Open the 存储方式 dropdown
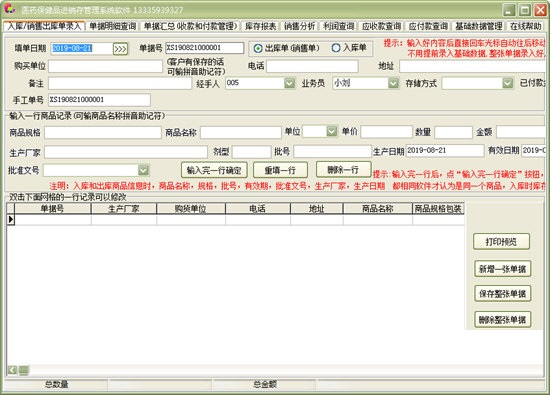Image resolution: width=550 pixels, height=395 pixels. pos(508,83)
